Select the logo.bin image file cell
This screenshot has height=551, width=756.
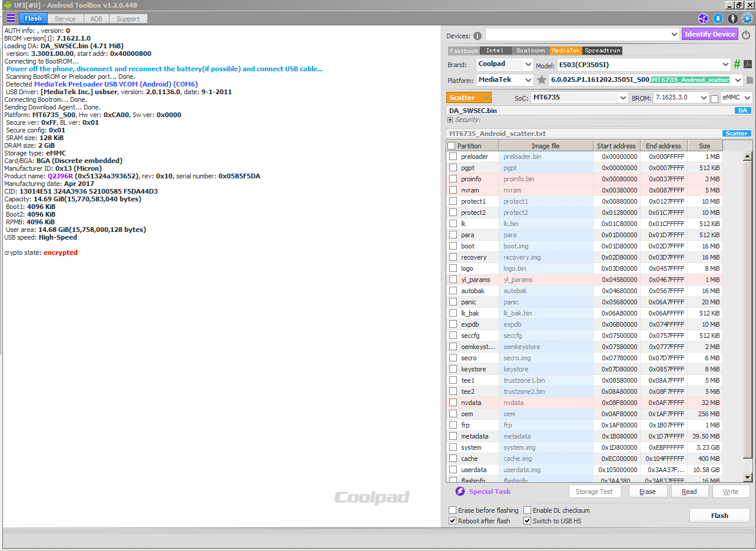pos(546,268)
